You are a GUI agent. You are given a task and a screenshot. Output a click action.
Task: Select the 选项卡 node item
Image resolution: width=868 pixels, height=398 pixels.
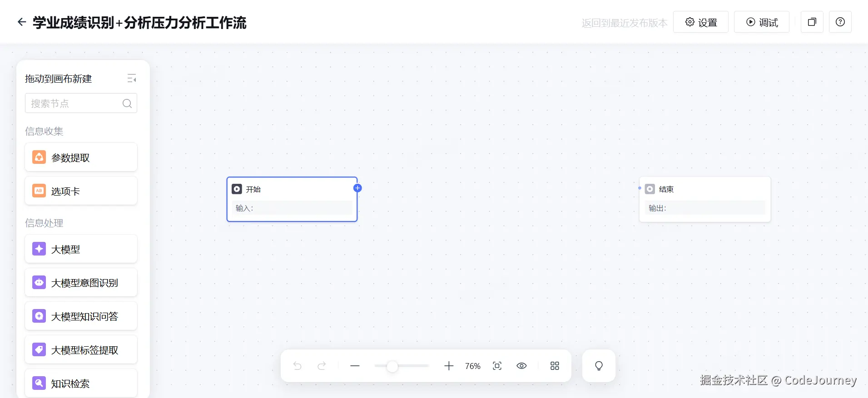(81, 191)
